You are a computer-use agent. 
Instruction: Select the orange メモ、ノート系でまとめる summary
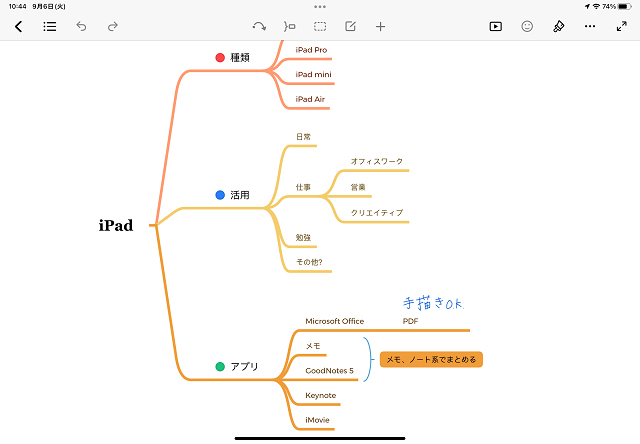pos(431,360)
